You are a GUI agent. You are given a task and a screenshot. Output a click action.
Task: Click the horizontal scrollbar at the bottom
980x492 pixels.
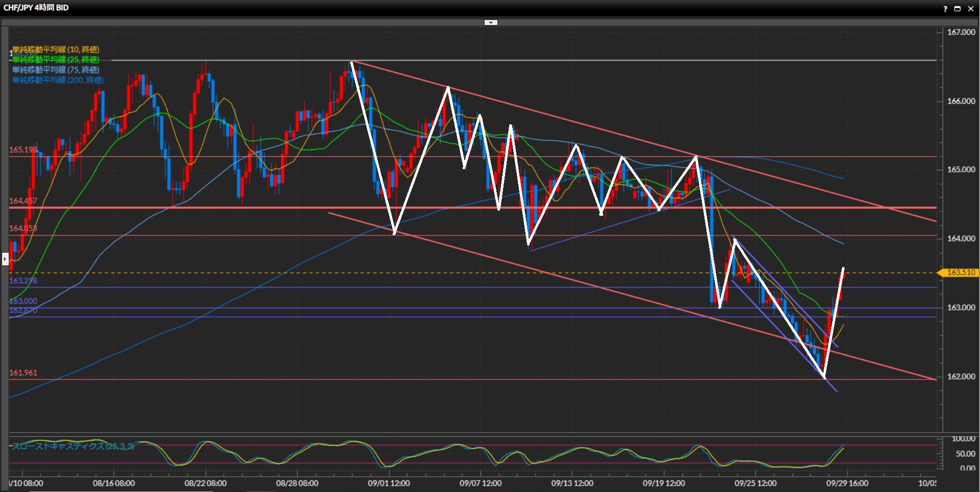click(x=121, y=490)
